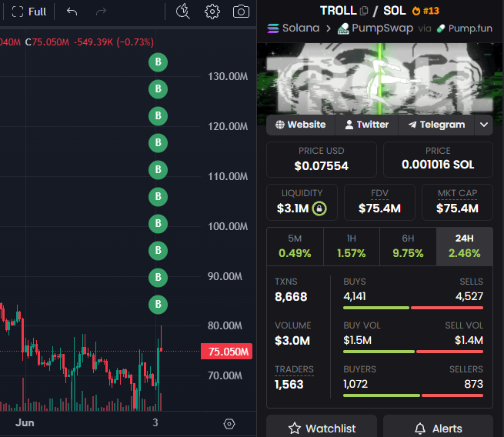
Task: Click the Jun date label on the axis
Action: coord(25,423)
